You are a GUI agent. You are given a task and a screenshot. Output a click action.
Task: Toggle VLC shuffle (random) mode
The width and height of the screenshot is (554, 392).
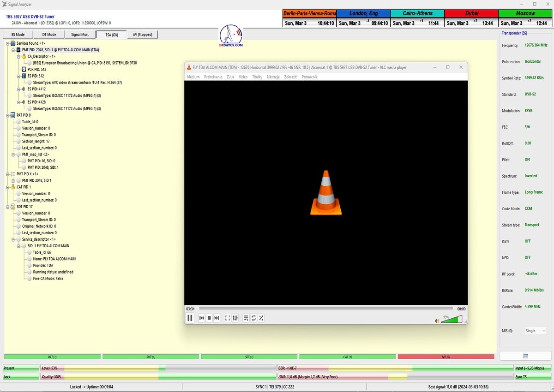261,318
